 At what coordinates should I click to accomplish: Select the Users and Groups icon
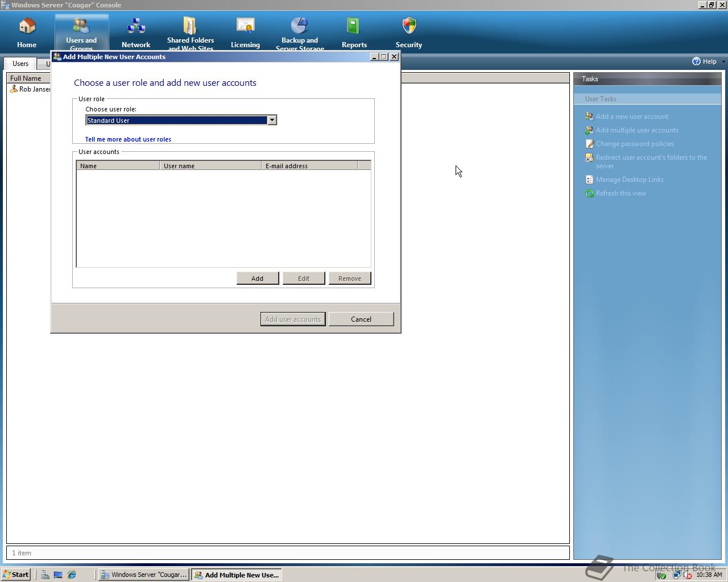click(x=81, y=26)
